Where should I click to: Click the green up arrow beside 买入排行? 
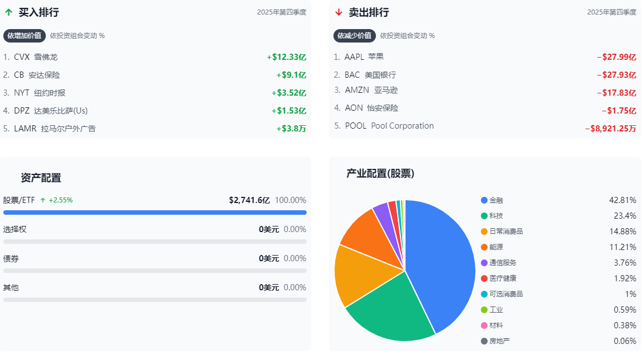[x=9, y=12]
